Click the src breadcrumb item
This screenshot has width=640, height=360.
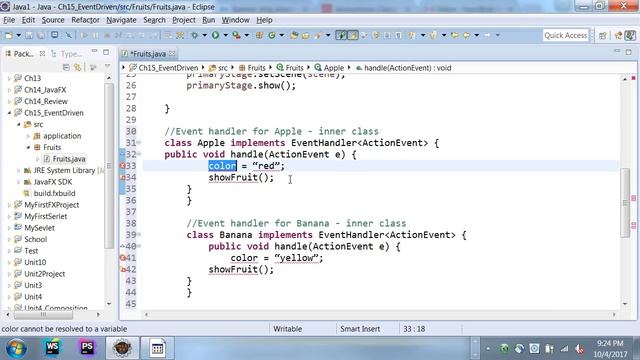(x=218, y=68)
